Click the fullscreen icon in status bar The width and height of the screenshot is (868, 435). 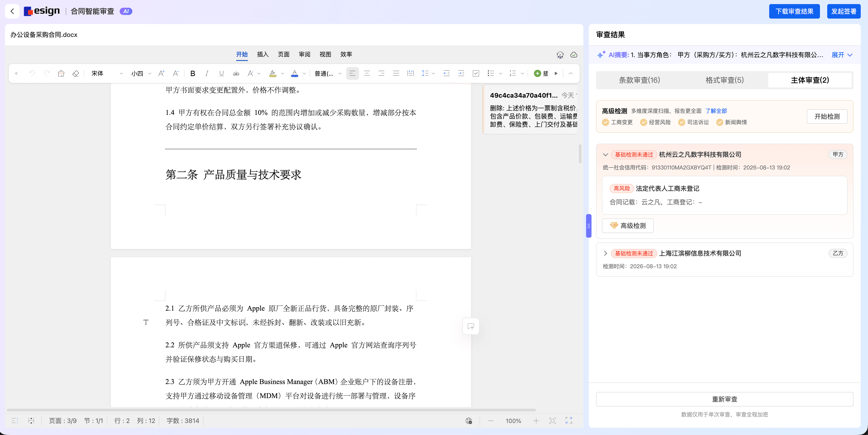pyautogui.click(x=569, y=420)
